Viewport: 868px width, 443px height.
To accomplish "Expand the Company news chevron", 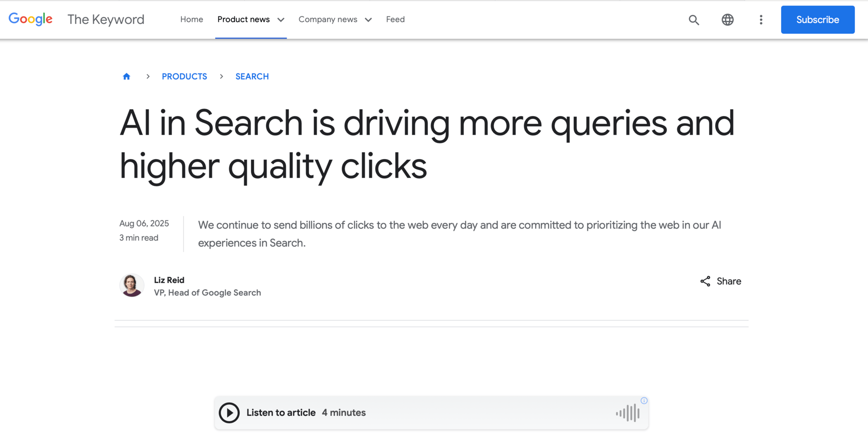I will pos(368,20).
